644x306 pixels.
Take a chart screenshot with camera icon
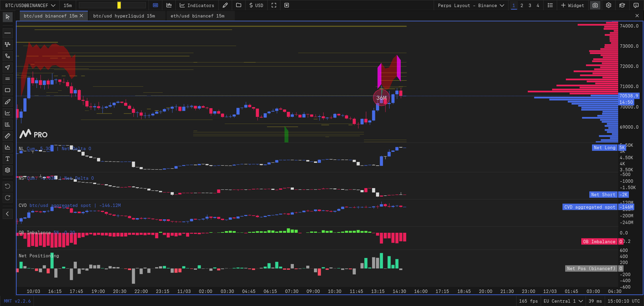(x=595, y=5)
